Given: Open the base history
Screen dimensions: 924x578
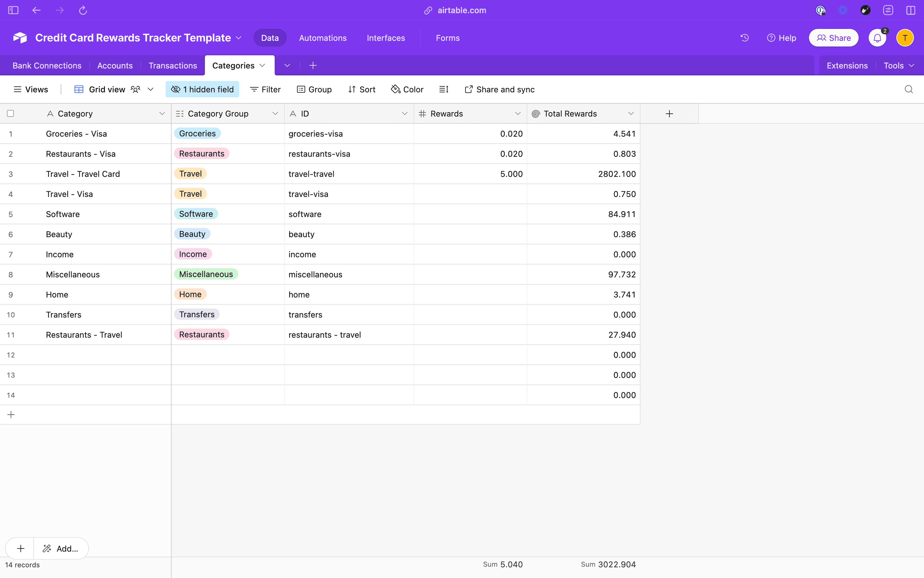Looking at the screenshot, I should pyautogui.click(x=745, y=37).
